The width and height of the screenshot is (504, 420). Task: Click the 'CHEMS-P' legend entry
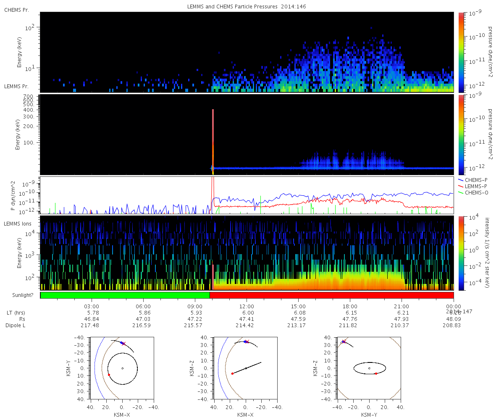pyautogui.click(x=472, y=180)
